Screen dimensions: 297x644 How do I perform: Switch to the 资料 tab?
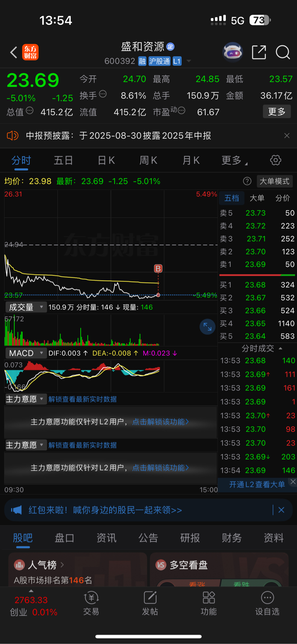tap(273, 538)
